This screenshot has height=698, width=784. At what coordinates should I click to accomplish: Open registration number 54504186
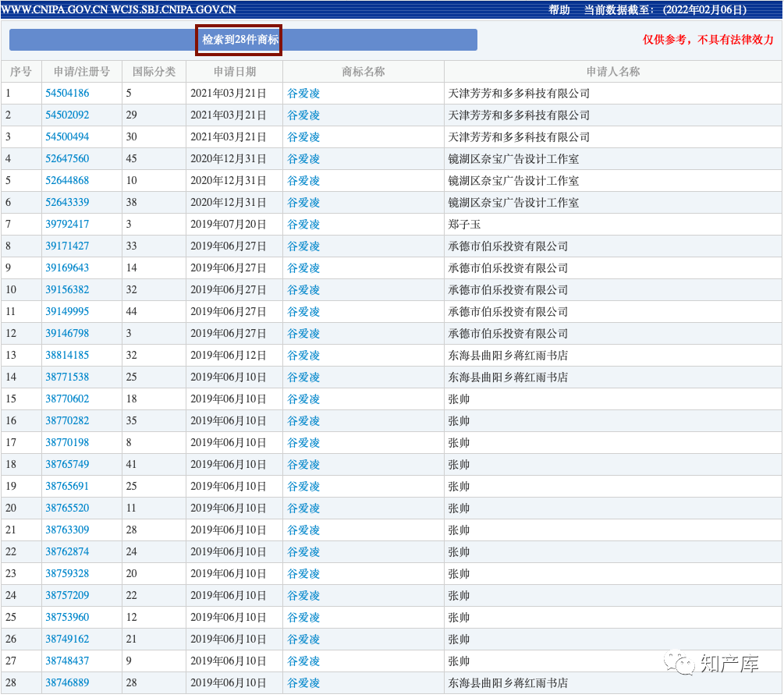[x=67, y=94]
